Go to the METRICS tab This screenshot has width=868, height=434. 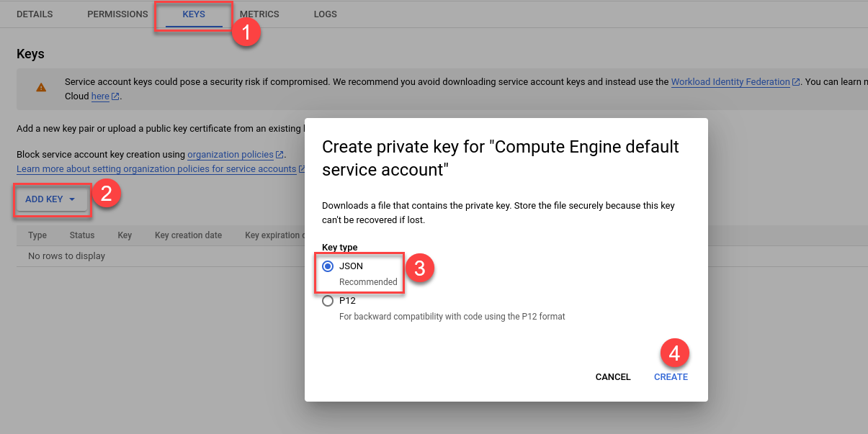259,14
